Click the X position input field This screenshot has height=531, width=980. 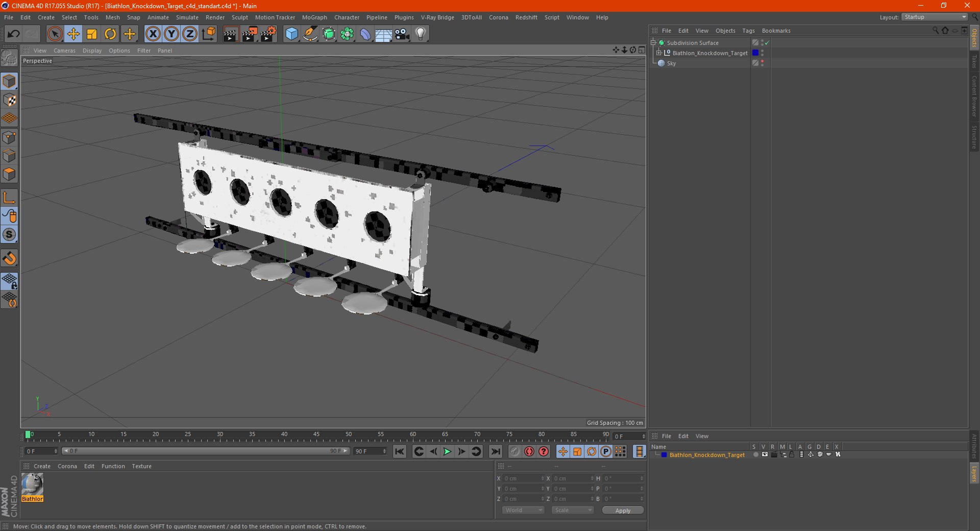[523, 478]
